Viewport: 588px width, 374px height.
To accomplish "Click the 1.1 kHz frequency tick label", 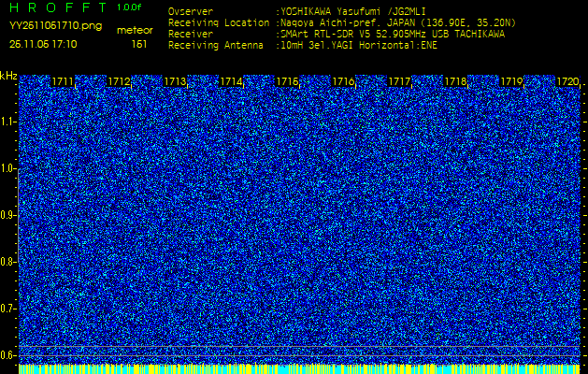I will (8, 122).
